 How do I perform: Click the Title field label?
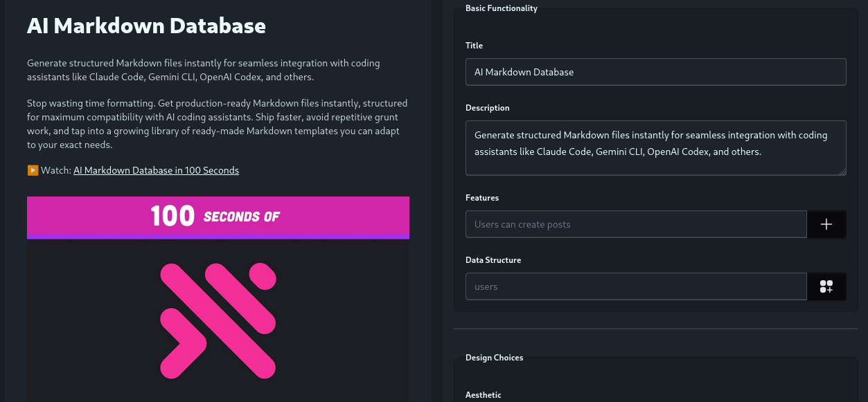pyautogui.click(x=475, y=46)
